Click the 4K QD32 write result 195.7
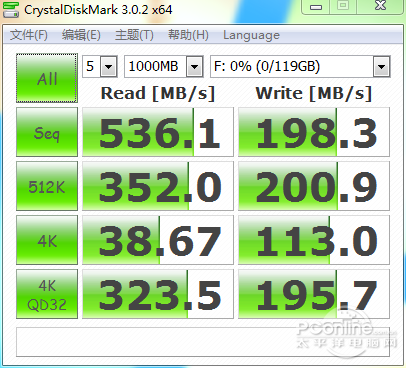Viewport: 406px width, 368px height. (x=314, y=294)
